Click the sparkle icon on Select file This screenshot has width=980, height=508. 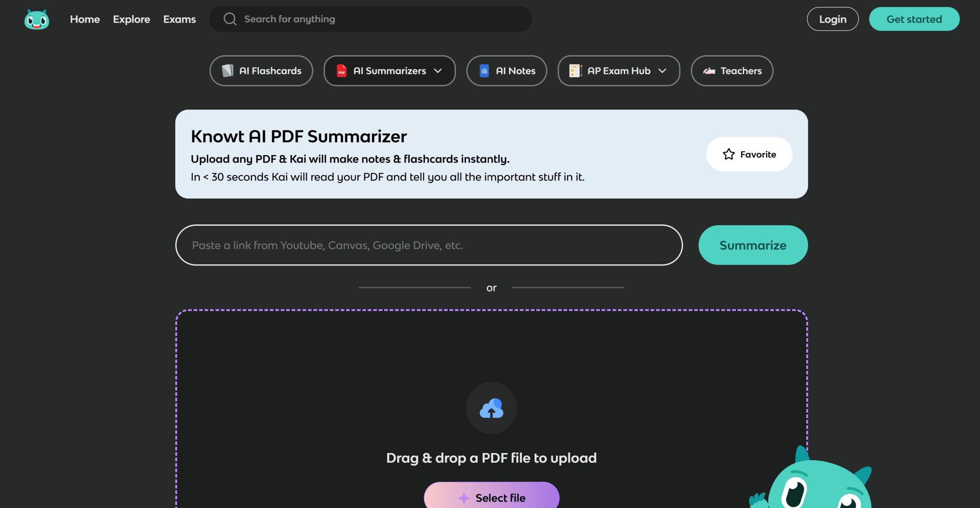tap(464, 498)
